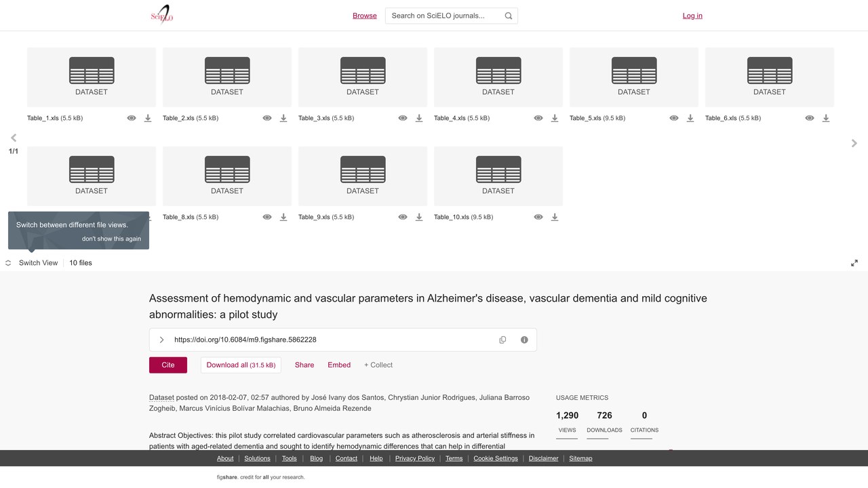Open the Dataset item type link
This screenshot has height=488, width=868.
161,397
